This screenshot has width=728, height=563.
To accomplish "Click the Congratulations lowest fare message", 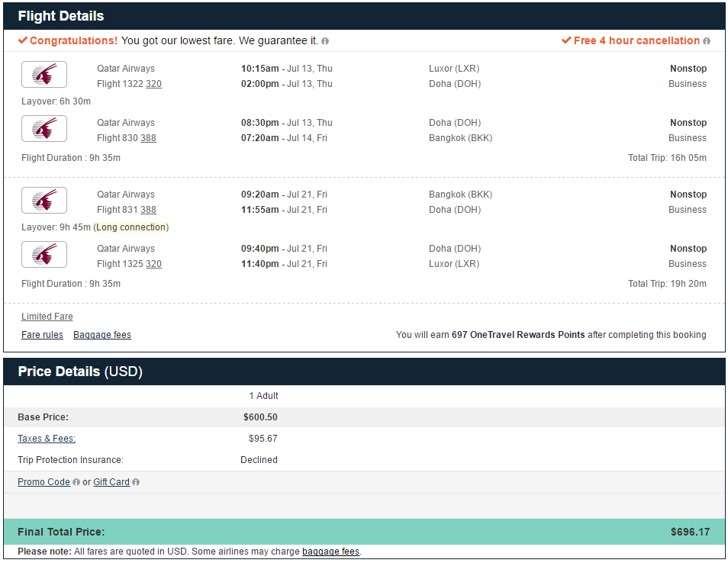I will click(174, 41).
